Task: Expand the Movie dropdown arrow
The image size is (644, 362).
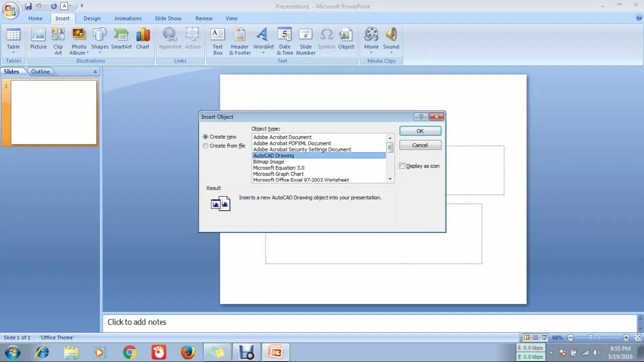Action: pos(371,53)
